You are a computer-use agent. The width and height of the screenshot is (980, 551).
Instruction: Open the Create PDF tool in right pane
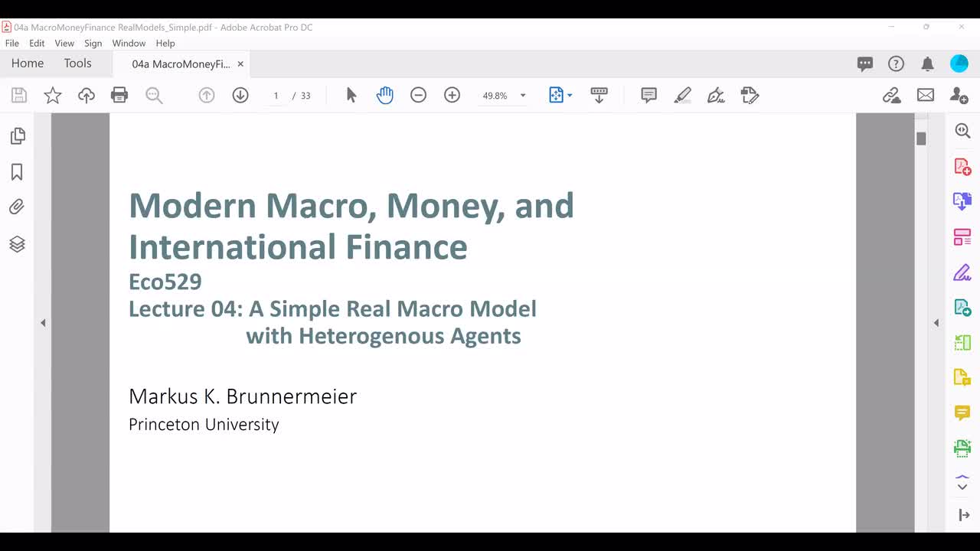tap(962, 166)
